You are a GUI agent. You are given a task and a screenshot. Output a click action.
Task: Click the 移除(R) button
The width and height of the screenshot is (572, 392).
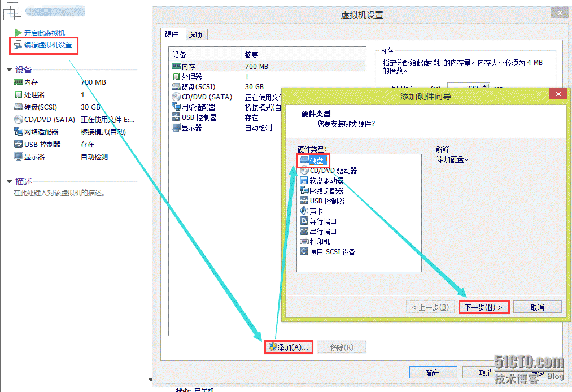coord(342,347)
